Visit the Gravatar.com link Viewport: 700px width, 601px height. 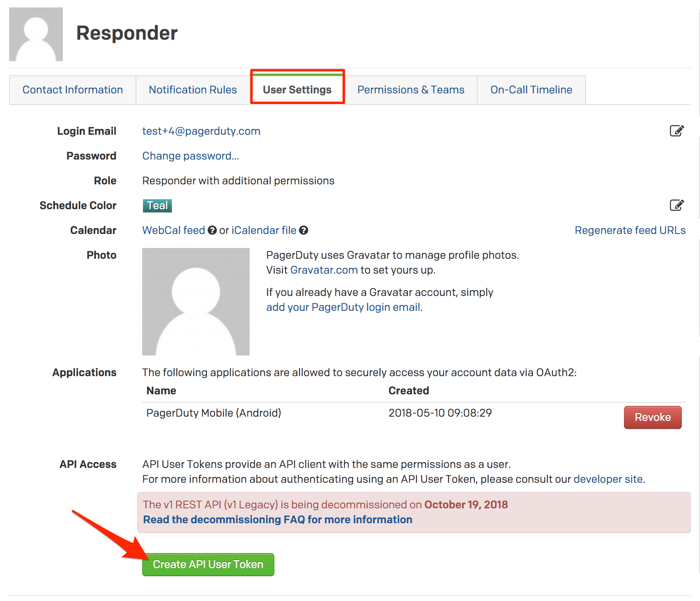point(324,270)
